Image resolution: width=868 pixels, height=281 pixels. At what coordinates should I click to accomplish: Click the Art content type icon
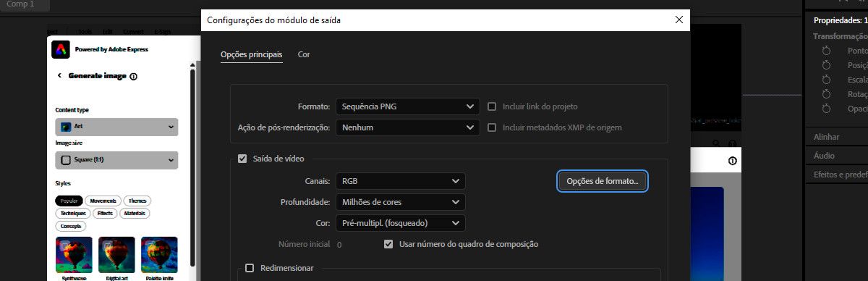click(x=66, y=126)
